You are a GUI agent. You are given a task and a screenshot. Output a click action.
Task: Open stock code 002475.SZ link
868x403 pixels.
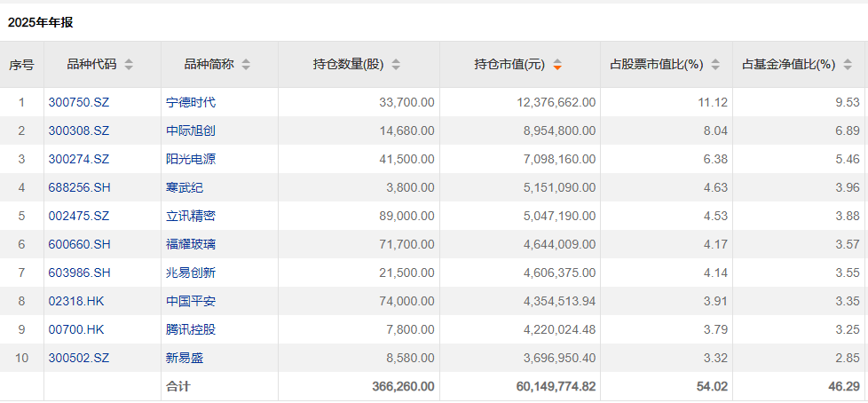[x=79, y=216]
